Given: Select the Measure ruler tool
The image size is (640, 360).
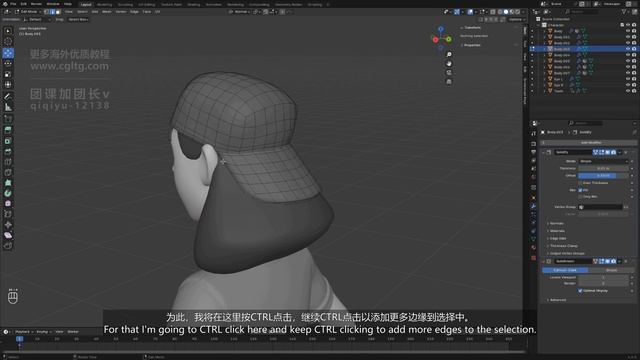Looking at the screenshot, I should [x=8, y=107].
